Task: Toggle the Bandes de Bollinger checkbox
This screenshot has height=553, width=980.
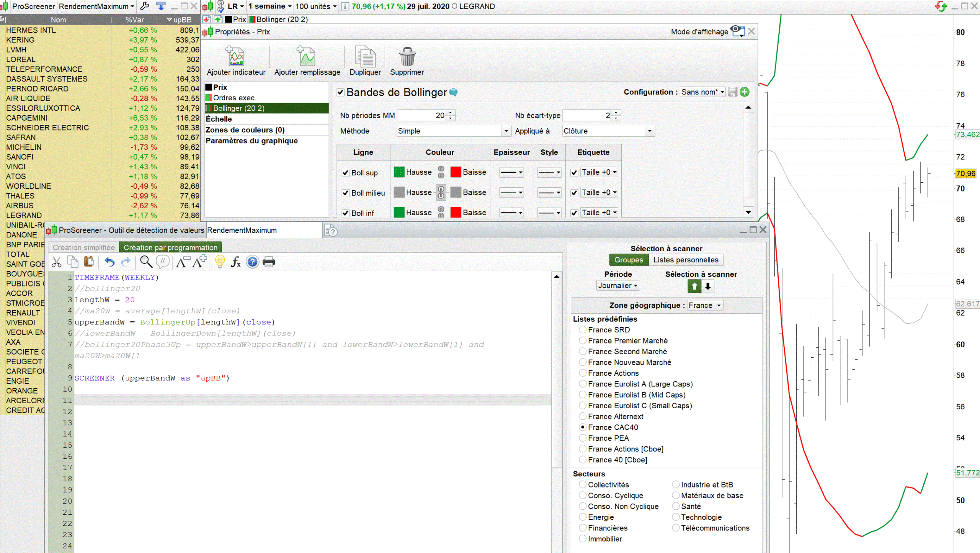Action: pyautogui.click(x=340, y=92)
